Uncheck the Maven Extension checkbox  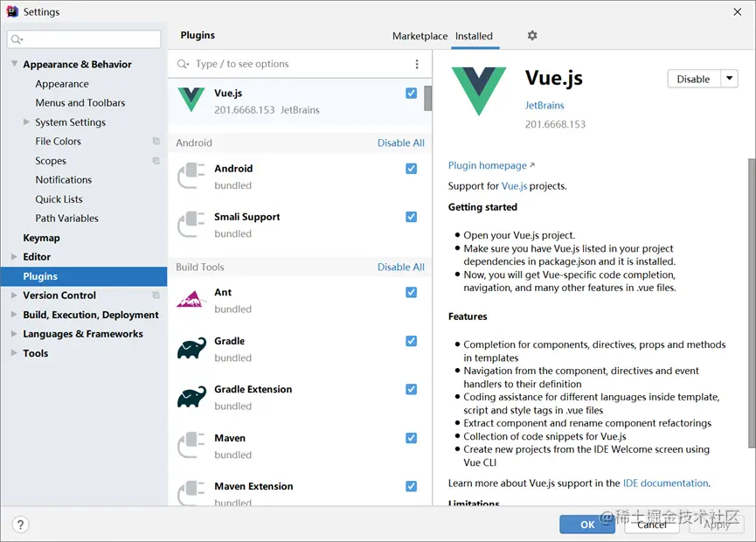point(412,486)
